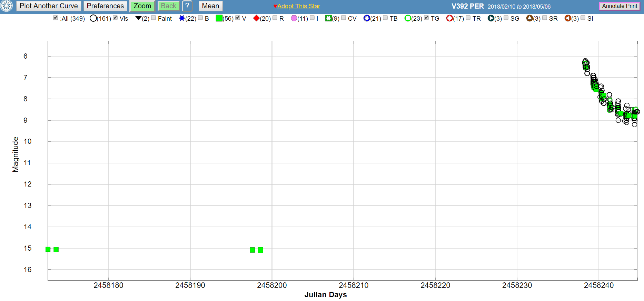Click the red diamond R-band legend icon
This screenshot has height=301, width=644.
256,18
